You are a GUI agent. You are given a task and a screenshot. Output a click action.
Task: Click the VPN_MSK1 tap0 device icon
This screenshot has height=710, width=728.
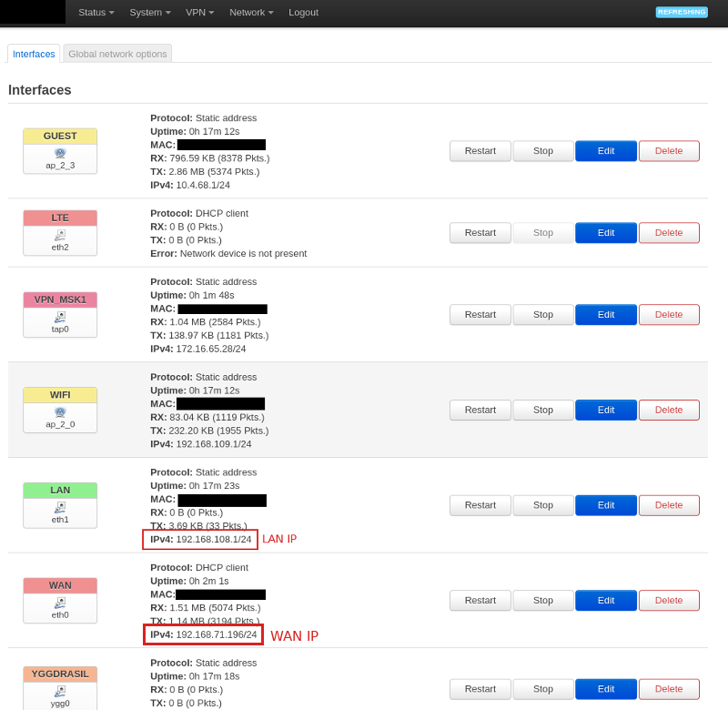60,317
